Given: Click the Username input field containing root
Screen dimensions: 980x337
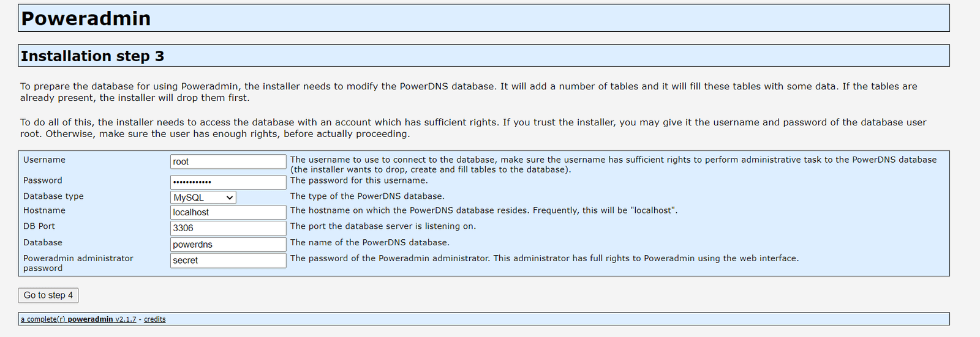Looking at the screenshot, I should point(228,161).
